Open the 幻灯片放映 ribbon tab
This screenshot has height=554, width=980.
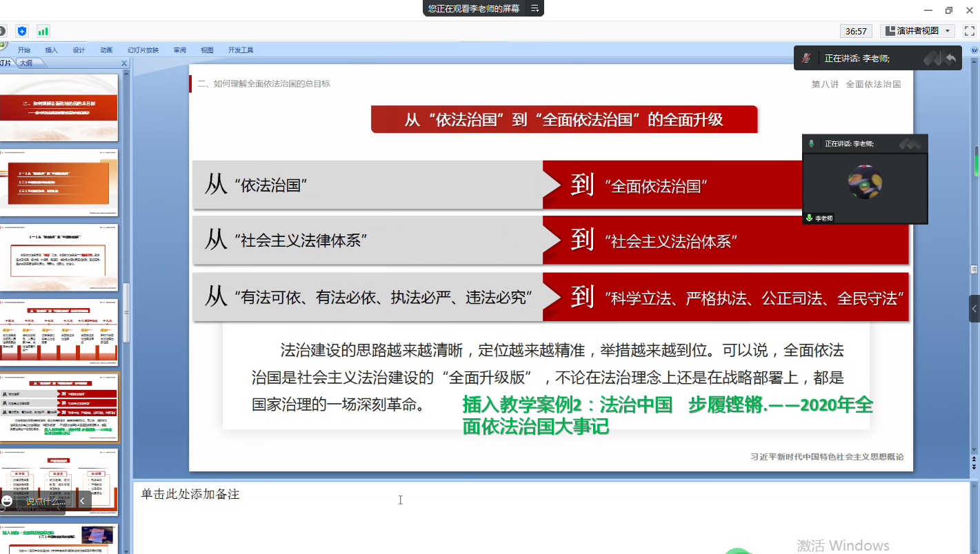pos(143,50)
